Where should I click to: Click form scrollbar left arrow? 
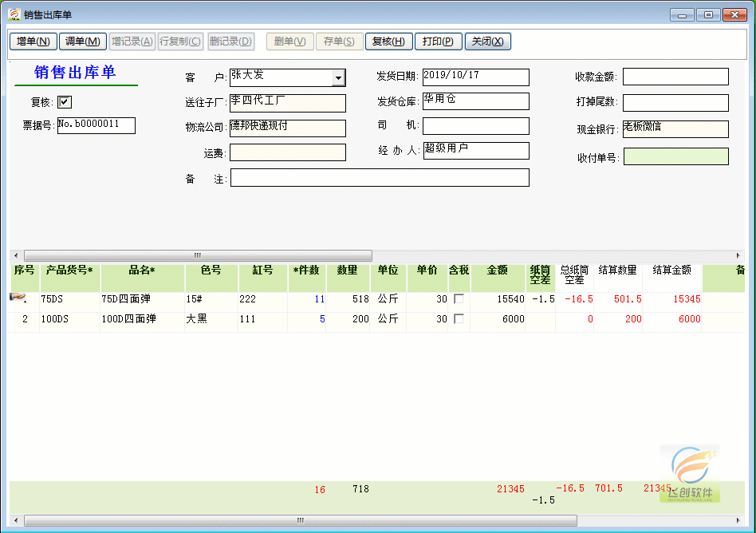(16, 255)
